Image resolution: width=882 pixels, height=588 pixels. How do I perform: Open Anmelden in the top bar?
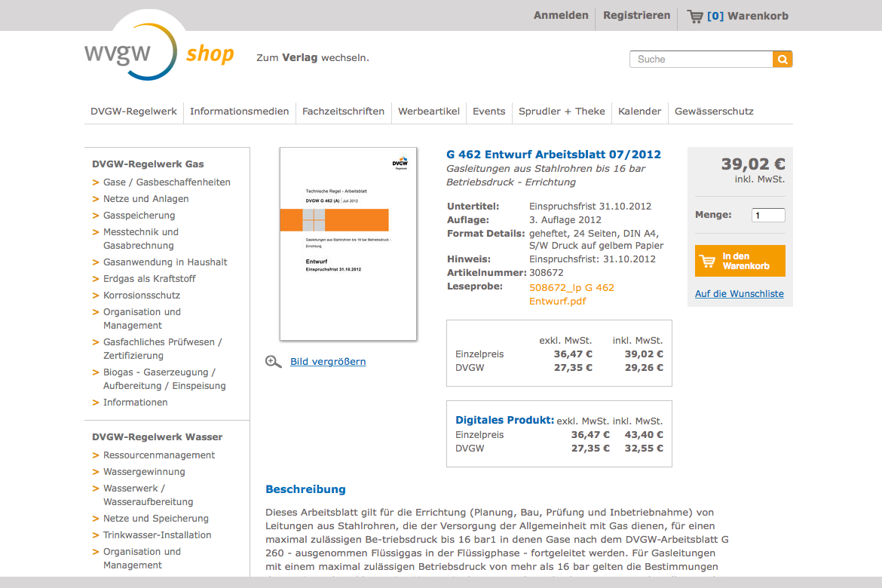[561, 16]
